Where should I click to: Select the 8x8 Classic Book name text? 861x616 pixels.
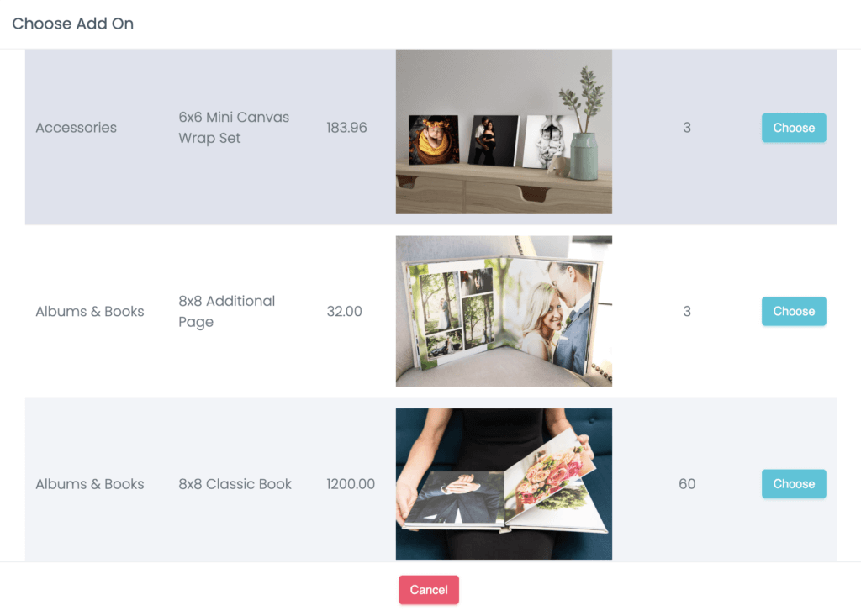235,484
